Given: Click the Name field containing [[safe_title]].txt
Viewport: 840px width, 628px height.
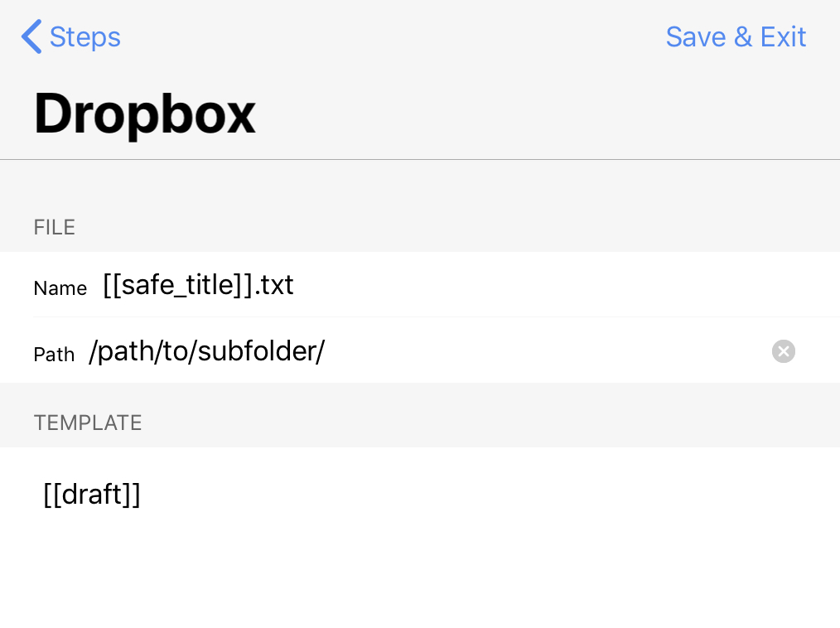Looking at the screenshot, I should pos(198,284).
